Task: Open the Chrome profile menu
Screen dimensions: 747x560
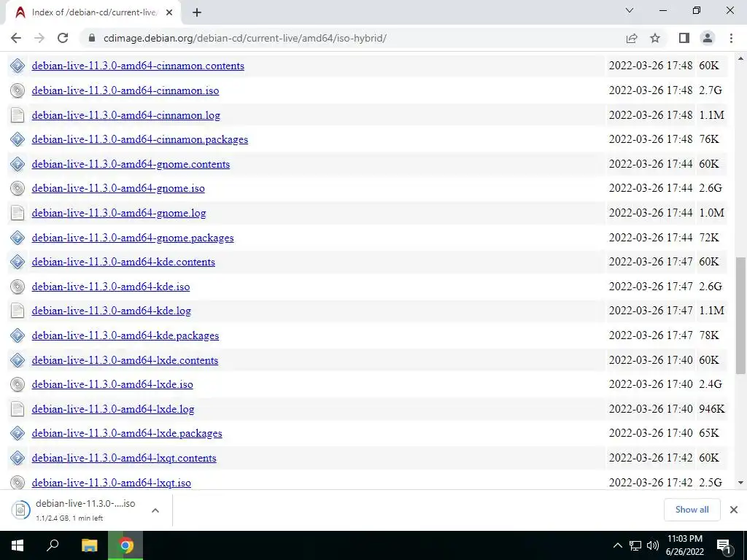Action: point(708,38)
